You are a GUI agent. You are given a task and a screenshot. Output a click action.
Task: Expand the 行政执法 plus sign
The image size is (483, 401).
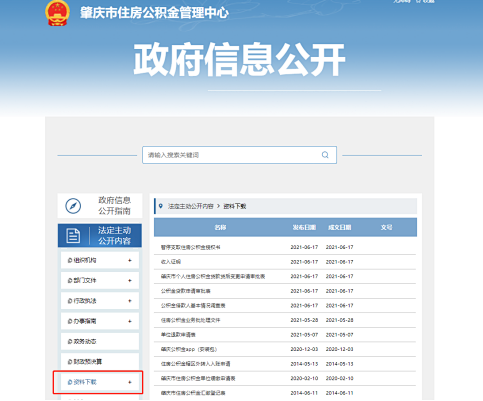click(130, 301)
